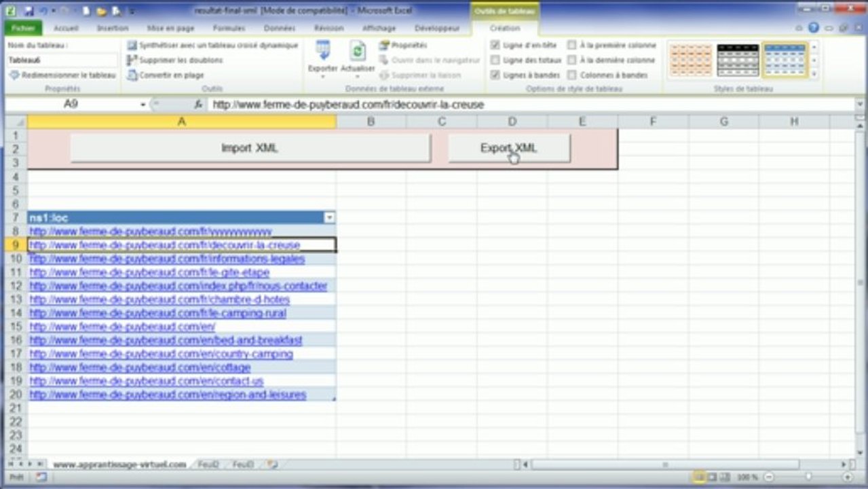Switch to the Accueil tab
Image resolution: width=868 pixels, height=489 pixels.
coord(66,29)
